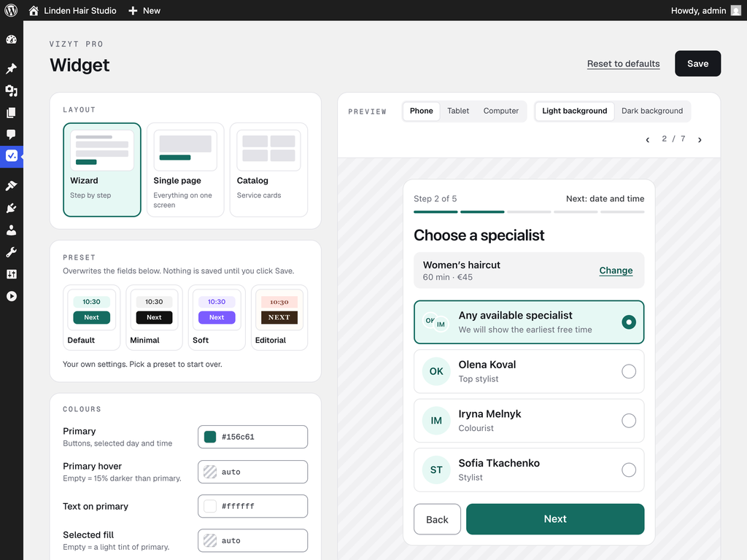Select Iryna Melnyk radio button
The image size is (747, 560).
[629, 421]
